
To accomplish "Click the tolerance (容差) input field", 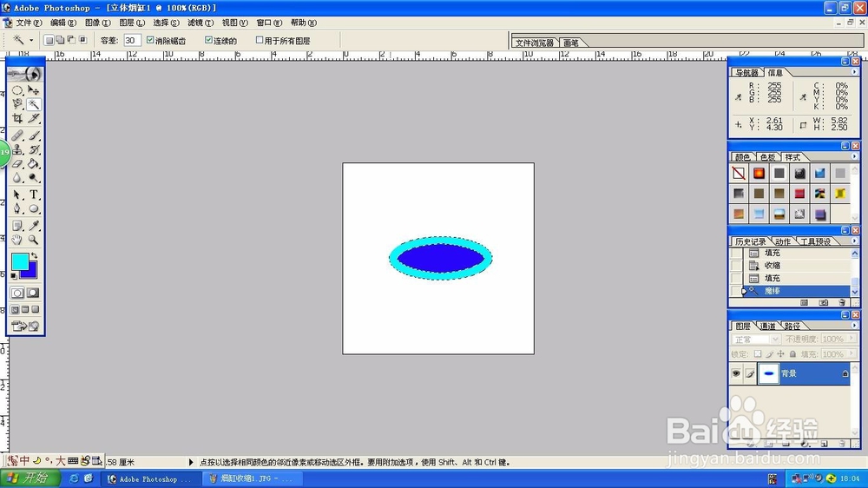I will click(x=132, y=40).
